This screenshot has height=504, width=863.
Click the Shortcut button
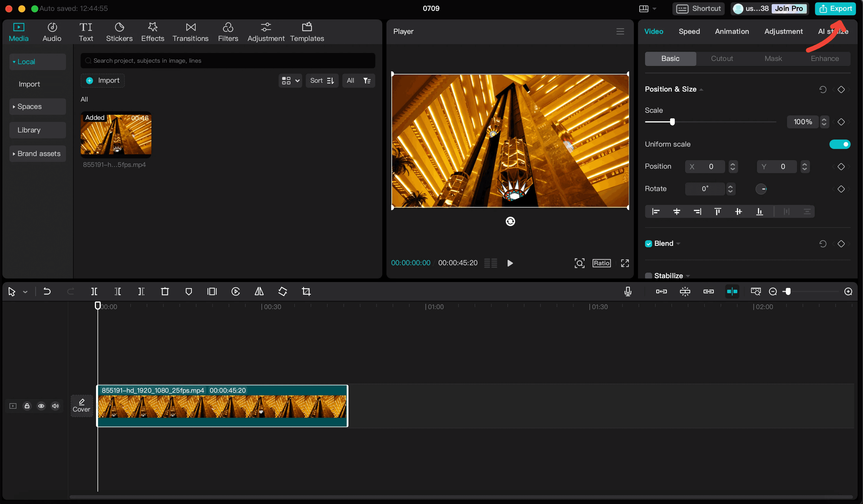click(698, 9)
